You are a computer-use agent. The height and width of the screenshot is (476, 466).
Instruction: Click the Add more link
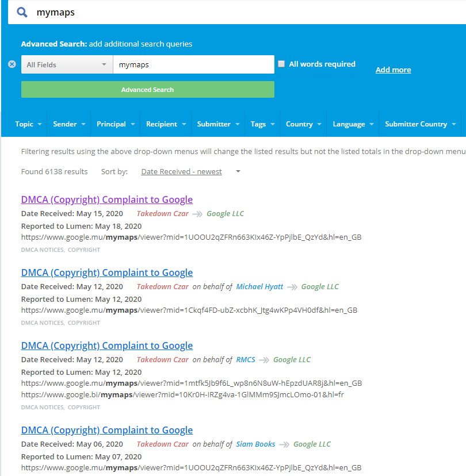[393, 70]
